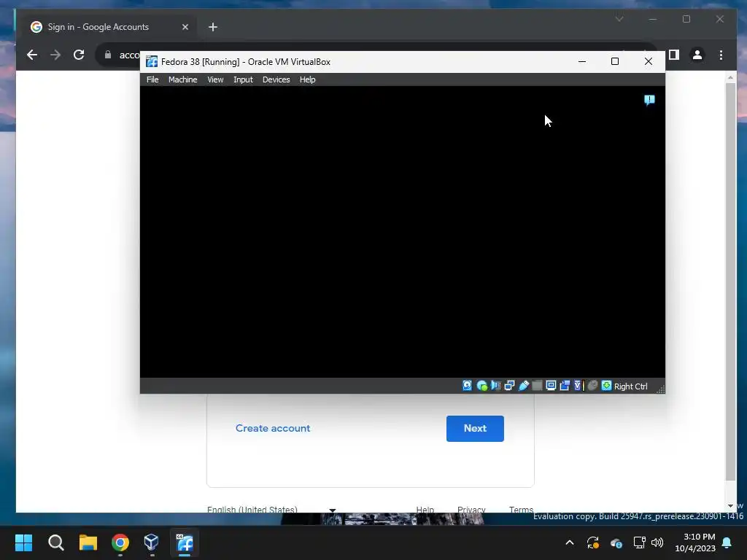
Task: Click the OneDrive cloud tray icon
Action: (x=616, y=542)
